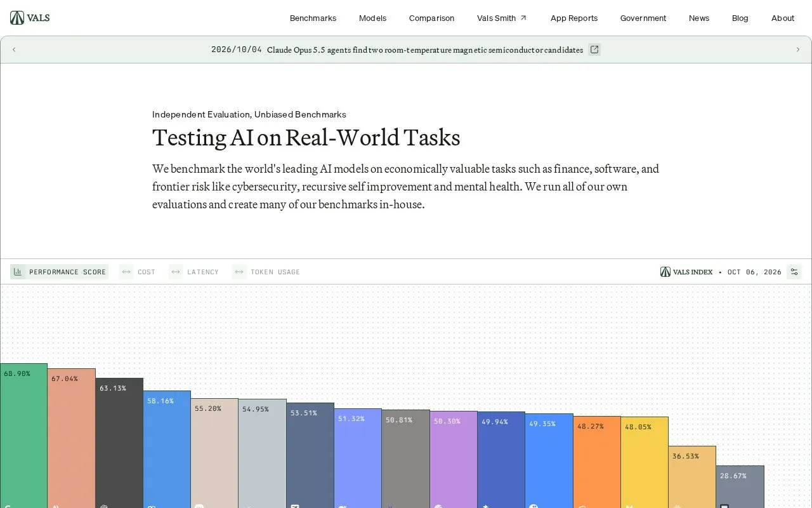Show previous news item with left chevron
This screenshot has height=508, width=812.
[14, 50]
